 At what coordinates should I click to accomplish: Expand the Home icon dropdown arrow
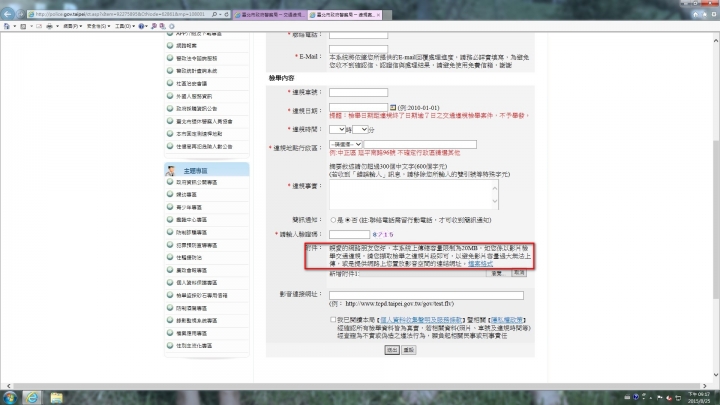15,26
